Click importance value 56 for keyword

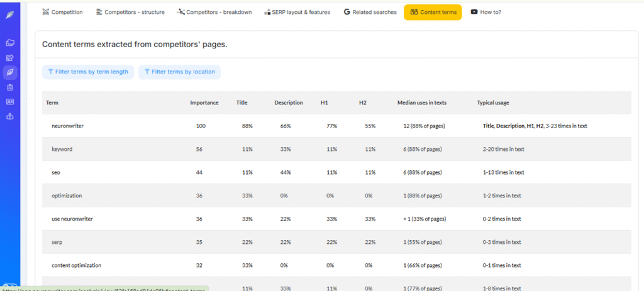(x=199, y=150)
